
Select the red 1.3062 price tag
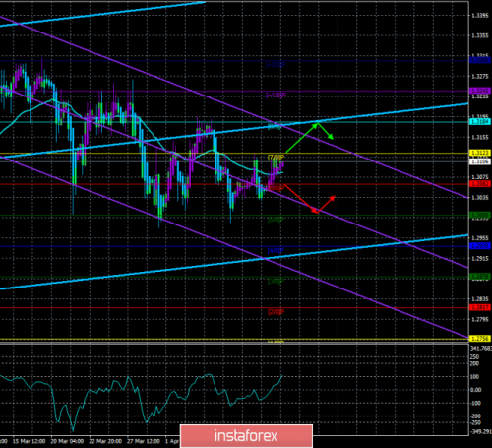click(x=480, y=184)
